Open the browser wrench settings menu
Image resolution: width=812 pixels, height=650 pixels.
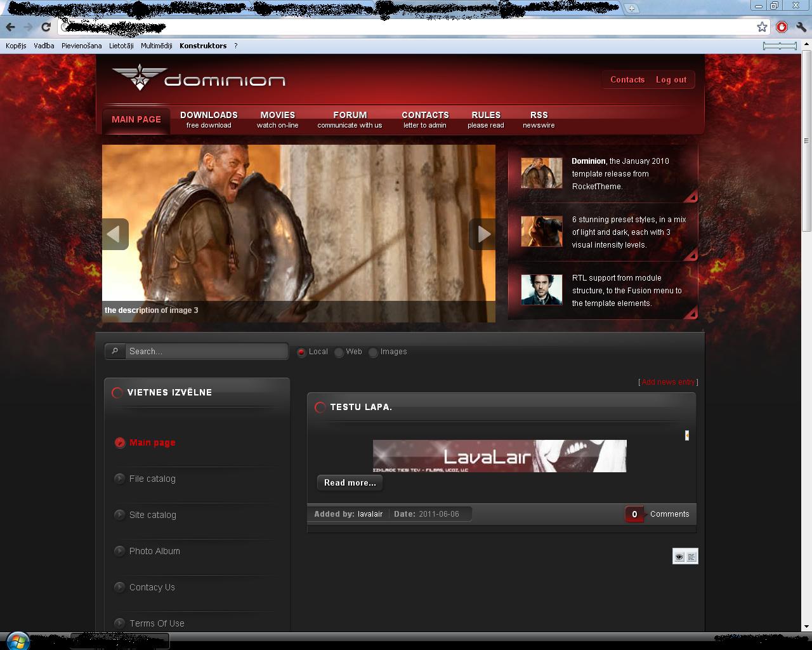point(801,27)
